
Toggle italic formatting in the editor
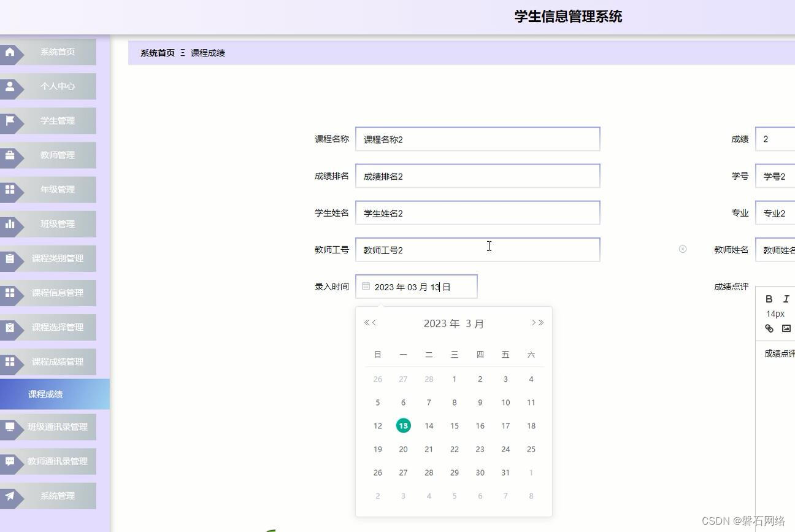(x=786, y=299)
